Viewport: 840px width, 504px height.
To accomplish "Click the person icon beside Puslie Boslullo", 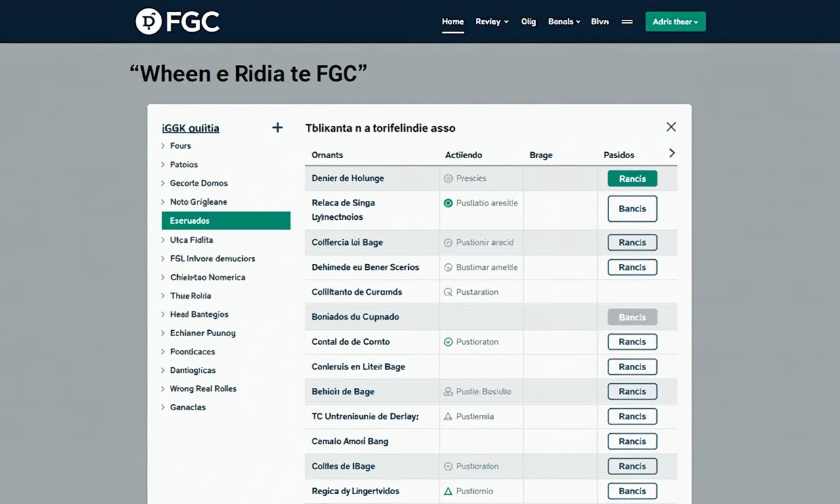I will tap(448, 391).
